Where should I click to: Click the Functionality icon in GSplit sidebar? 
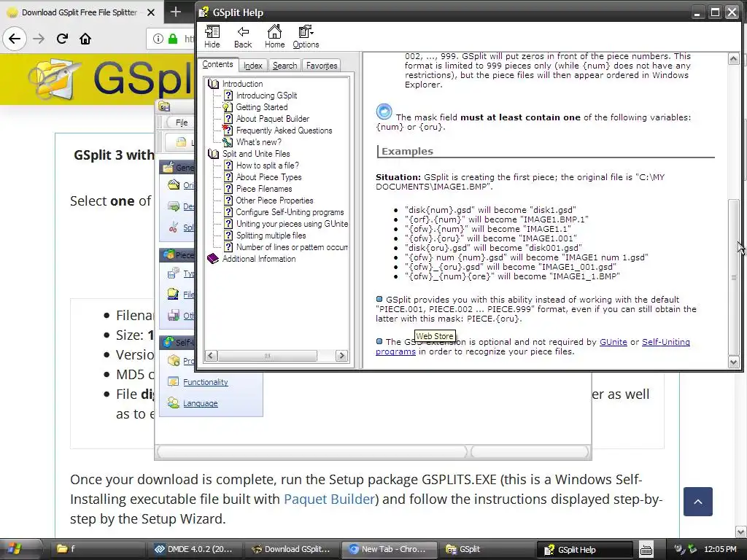click(174, 381)
